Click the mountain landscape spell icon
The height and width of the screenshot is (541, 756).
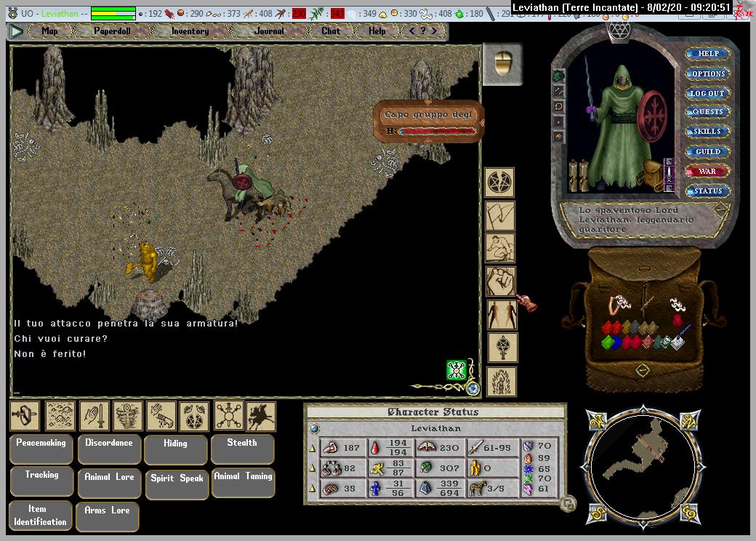[60, 416]
